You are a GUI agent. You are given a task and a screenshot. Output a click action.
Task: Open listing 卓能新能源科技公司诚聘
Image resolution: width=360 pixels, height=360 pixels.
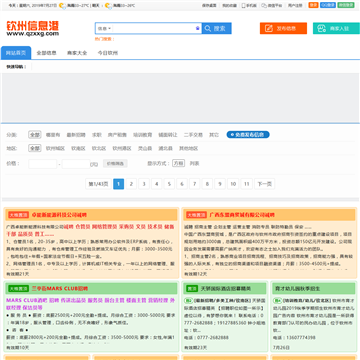(60, 215)
